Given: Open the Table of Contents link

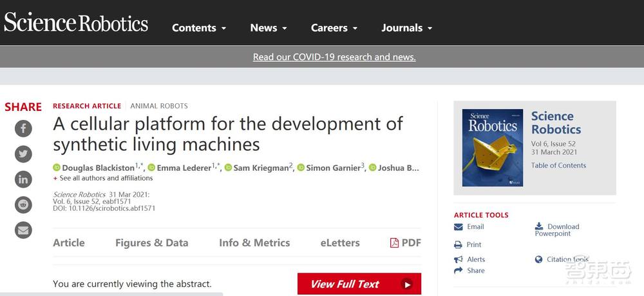Looking at the screenshot, I should (558, 165).
